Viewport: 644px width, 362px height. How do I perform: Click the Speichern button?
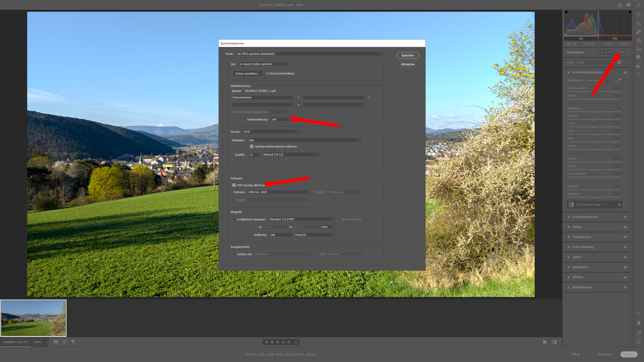(x=408, y=55)
